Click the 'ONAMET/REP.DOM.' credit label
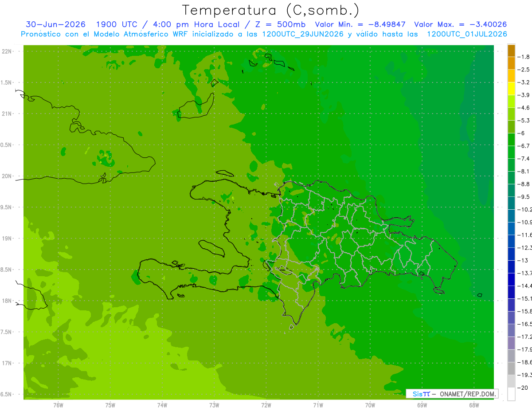 [468, 394]
